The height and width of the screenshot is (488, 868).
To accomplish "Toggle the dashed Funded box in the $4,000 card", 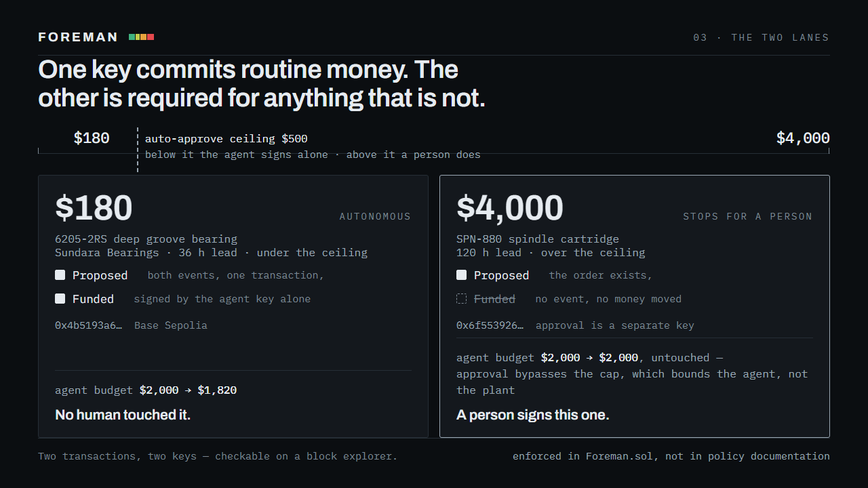I will (x=462, y=299).
